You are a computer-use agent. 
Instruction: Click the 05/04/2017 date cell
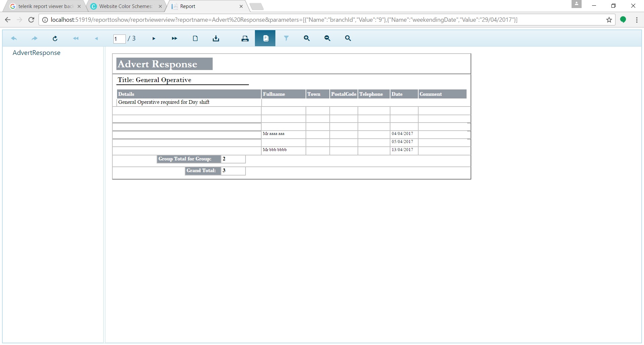click(404, 143)
